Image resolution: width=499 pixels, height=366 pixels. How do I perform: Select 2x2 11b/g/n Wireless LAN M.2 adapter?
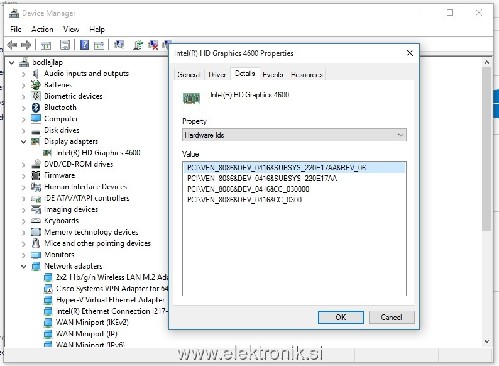point(112,277)
